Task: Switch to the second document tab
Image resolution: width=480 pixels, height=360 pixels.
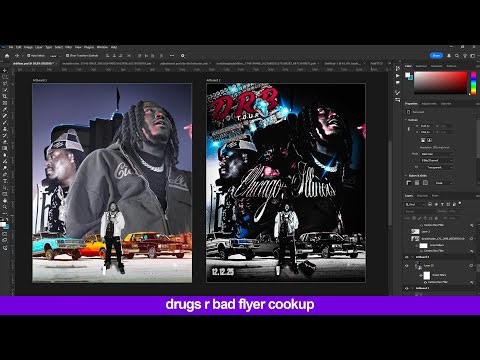Action: point(107,63)
